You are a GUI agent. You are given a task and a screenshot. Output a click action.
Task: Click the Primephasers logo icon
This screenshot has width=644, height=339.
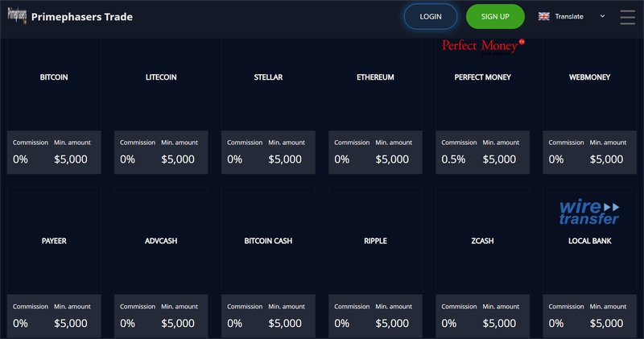[17, 16]
